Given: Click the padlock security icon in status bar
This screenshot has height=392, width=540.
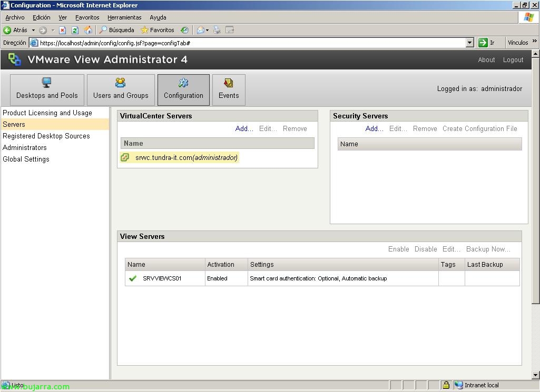Looking at the screenshot, I should (x=446, y=385).
